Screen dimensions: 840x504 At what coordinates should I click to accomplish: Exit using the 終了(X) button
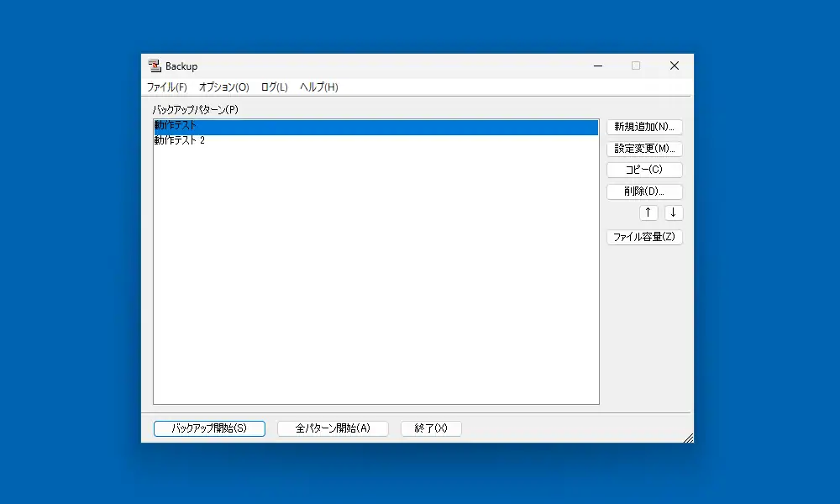point(431,428)
